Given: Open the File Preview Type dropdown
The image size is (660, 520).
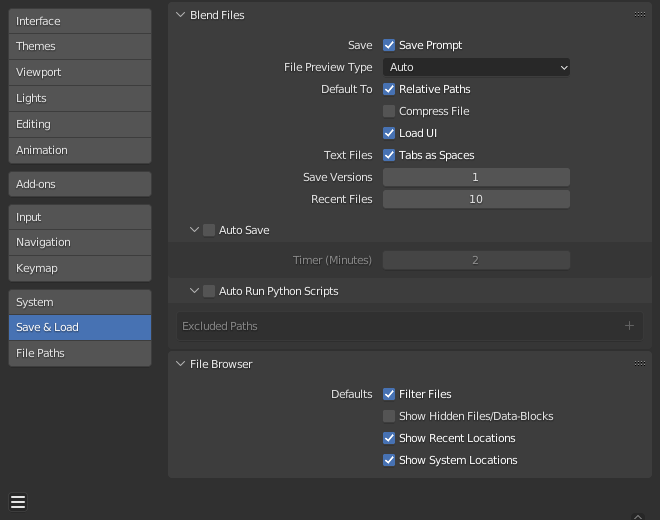Looking at the screenshot, I should [x=476, y=67].
